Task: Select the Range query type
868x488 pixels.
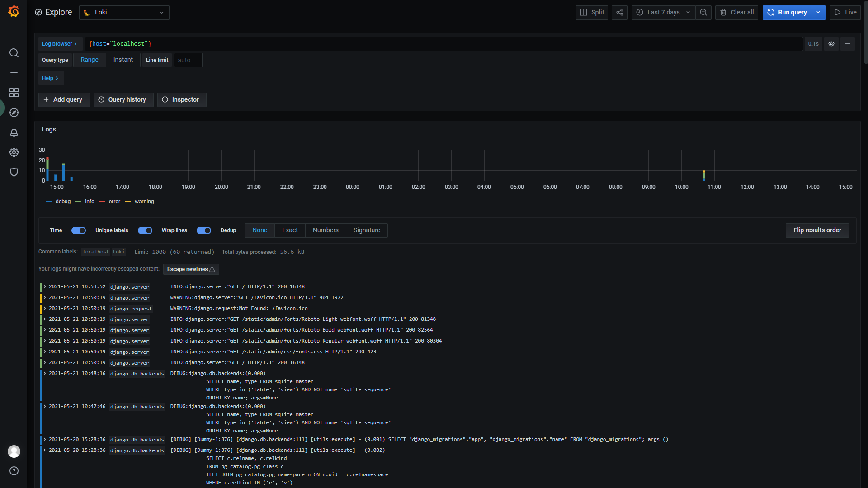Action: pyautogui.click(x=90, y=60)
